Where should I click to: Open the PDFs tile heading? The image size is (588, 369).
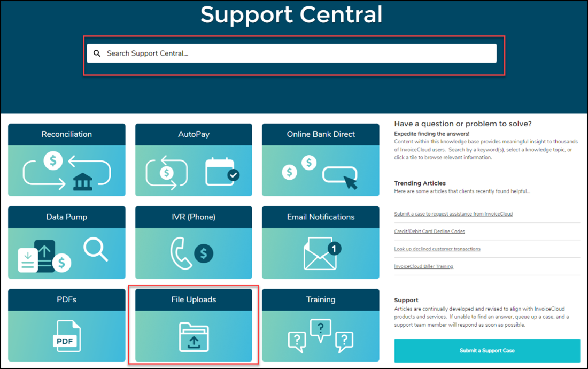(x=67, y=299)
